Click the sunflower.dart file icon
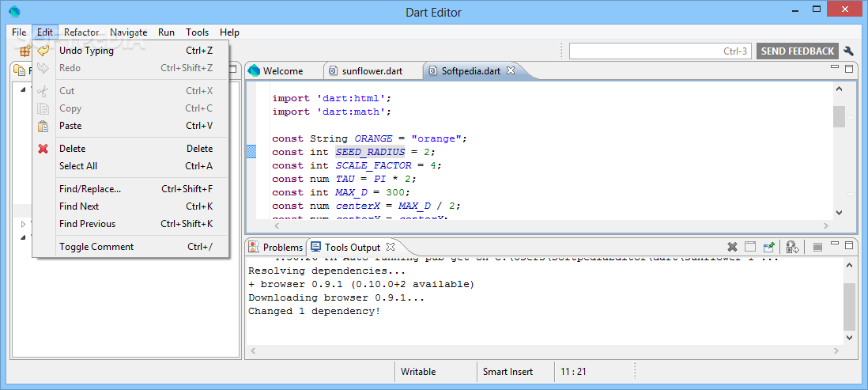The image size is (868, 390). coord(333,71)
